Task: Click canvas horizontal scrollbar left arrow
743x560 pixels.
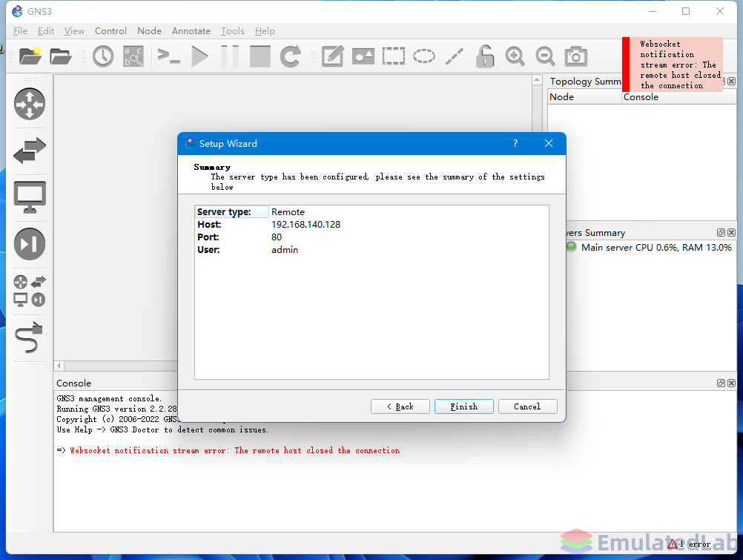Action: 59,366
